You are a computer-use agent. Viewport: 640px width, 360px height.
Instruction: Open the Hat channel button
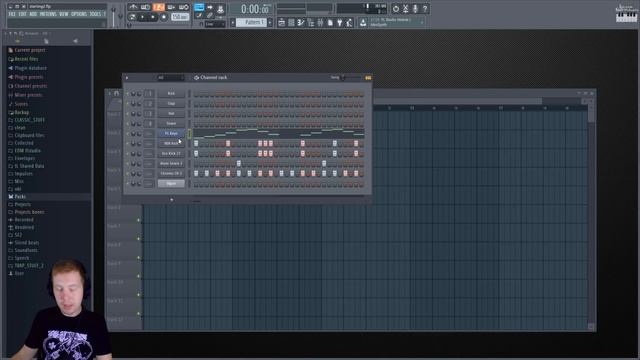pyautogui.click(x=171, y=113)
